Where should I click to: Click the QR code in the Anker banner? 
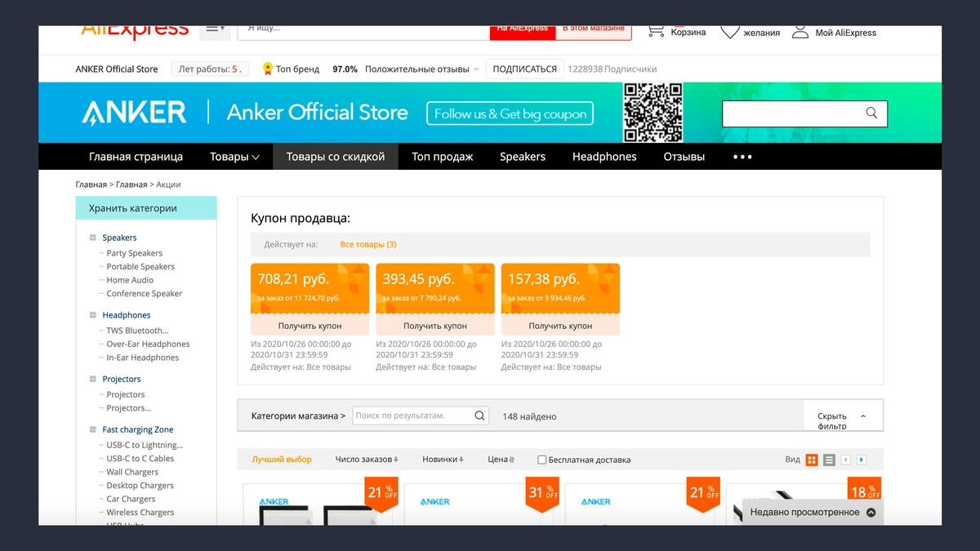(653, 113)
